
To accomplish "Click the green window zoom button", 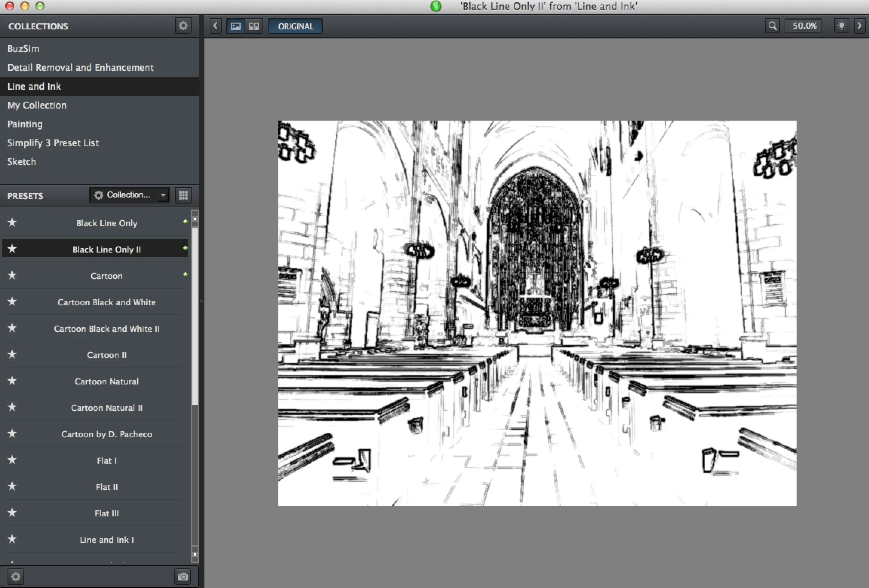I will tap(40, 6).
